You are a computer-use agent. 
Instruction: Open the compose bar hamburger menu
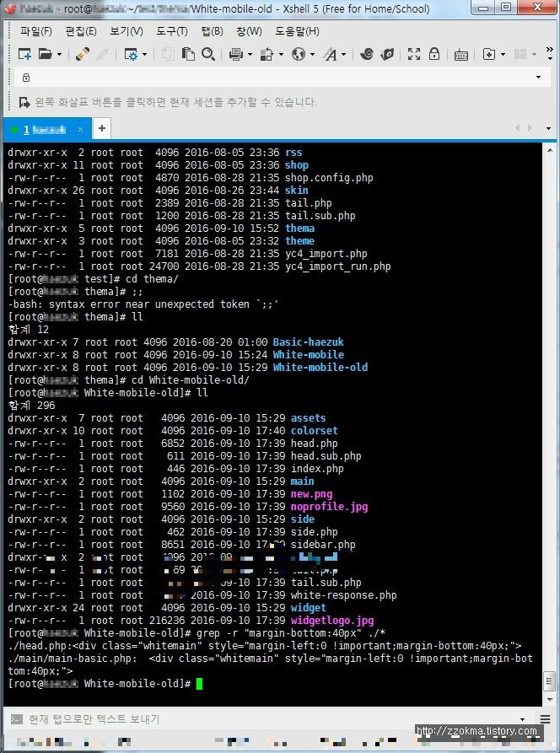tap(545, 719)
